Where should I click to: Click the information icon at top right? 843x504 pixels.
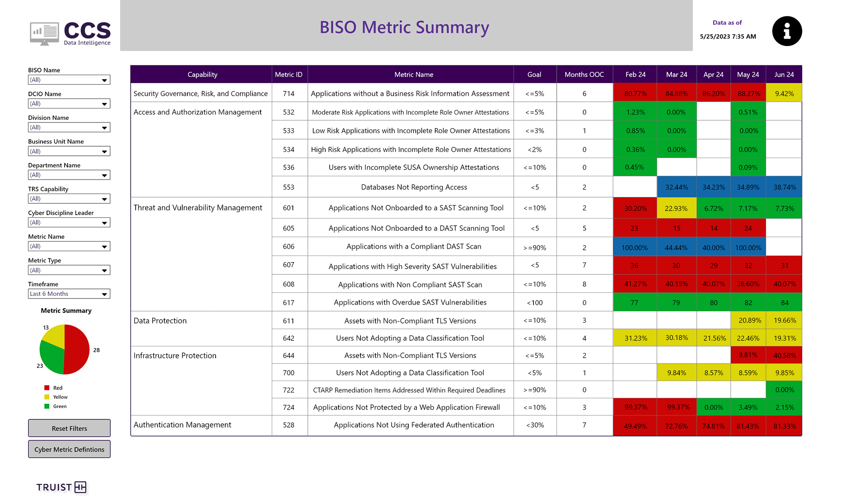[787, 31]
